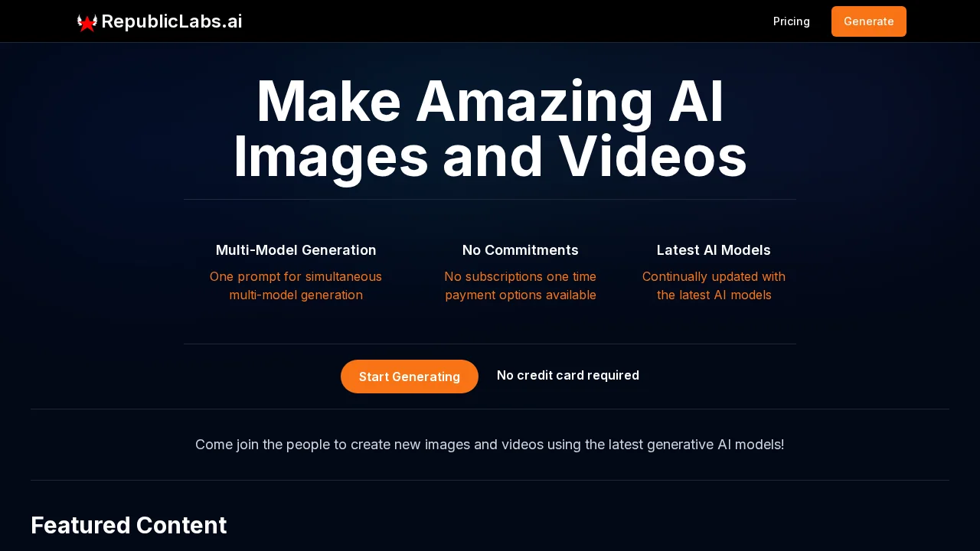Click the 'Come join the people' tagline
980x551 pixels.
(x=490, y=445)
